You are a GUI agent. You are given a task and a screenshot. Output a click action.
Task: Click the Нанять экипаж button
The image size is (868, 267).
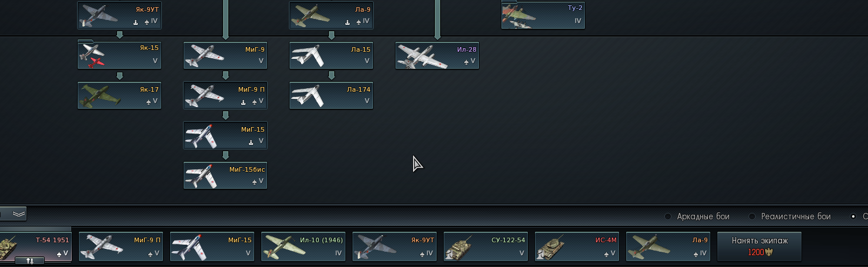(x=759, y=246)
